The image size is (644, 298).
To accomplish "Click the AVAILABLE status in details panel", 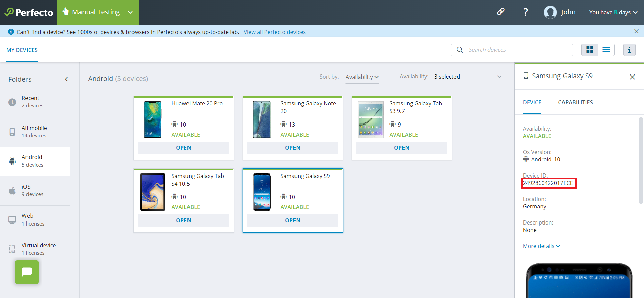I will pos(537,136).
